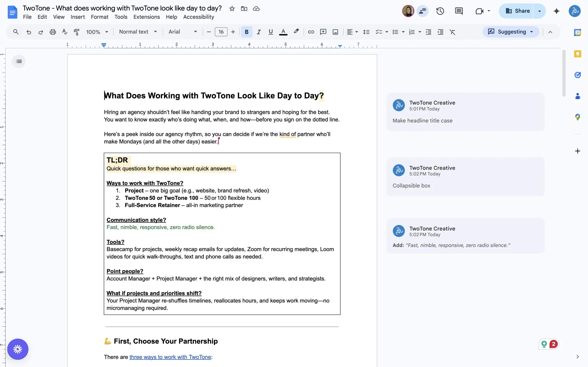This screenshot has width=588, height=367.
Task: Open the File menu
Action: [27, 17]
